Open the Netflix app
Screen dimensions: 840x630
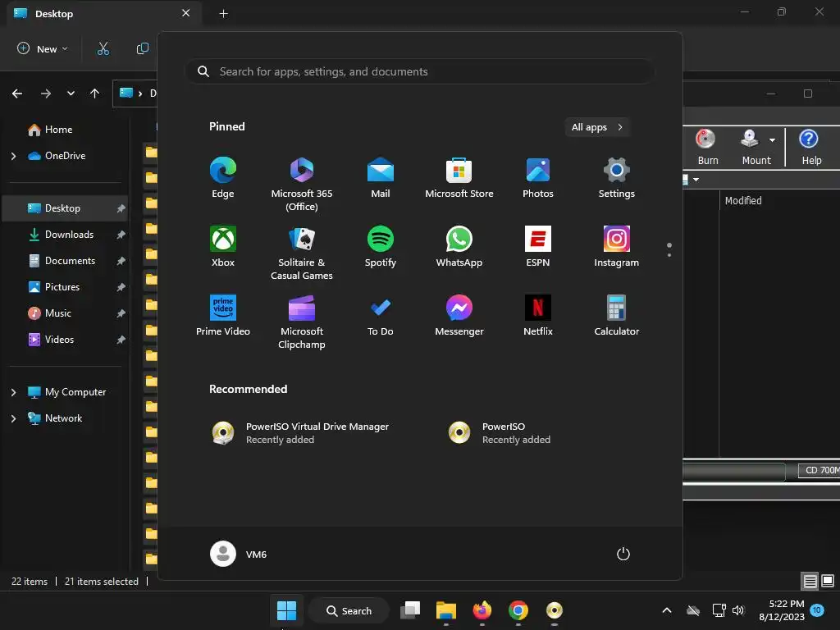[x=538, y=316]
